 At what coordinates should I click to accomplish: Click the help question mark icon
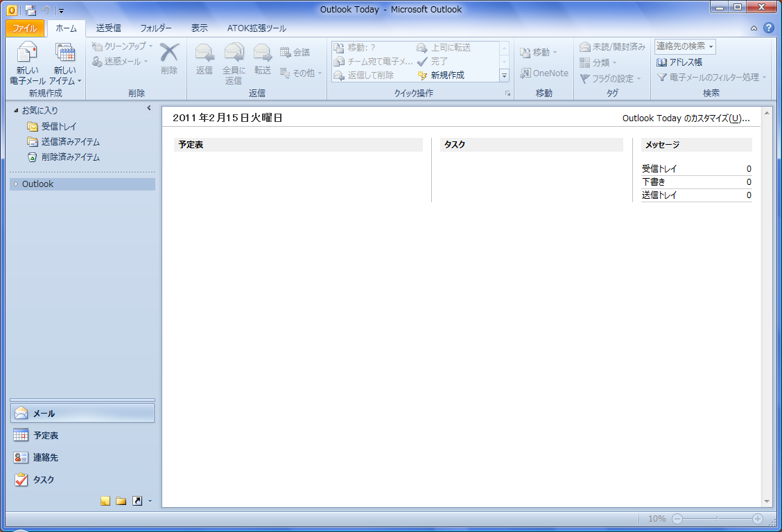point(768,28)
